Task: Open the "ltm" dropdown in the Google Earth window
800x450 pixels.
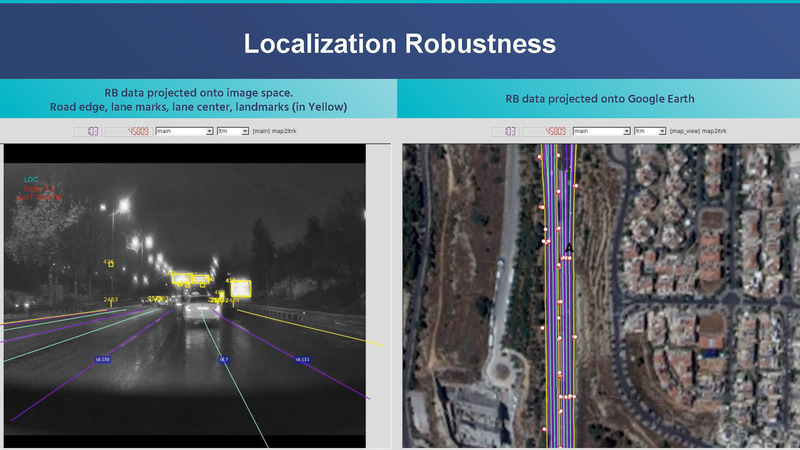Action: pyautogui.click(x=650, y=131)
